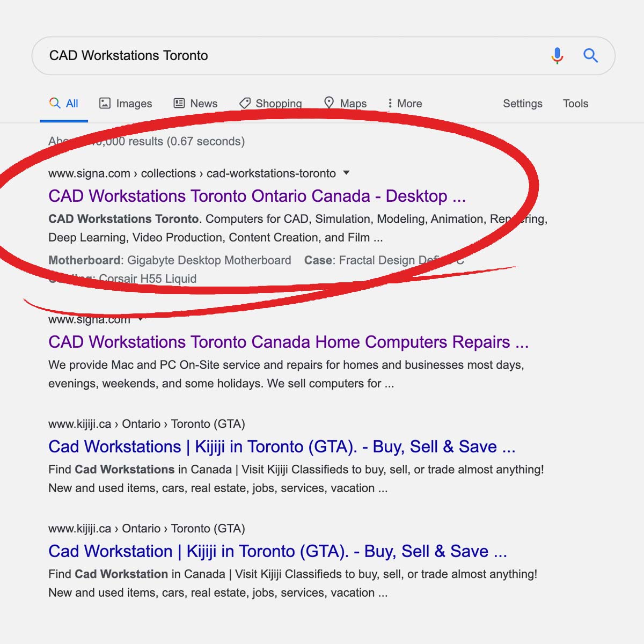
Task: Click kijiji.ca URL above Cad Workstations result
Action: click(x=147, y=424)
